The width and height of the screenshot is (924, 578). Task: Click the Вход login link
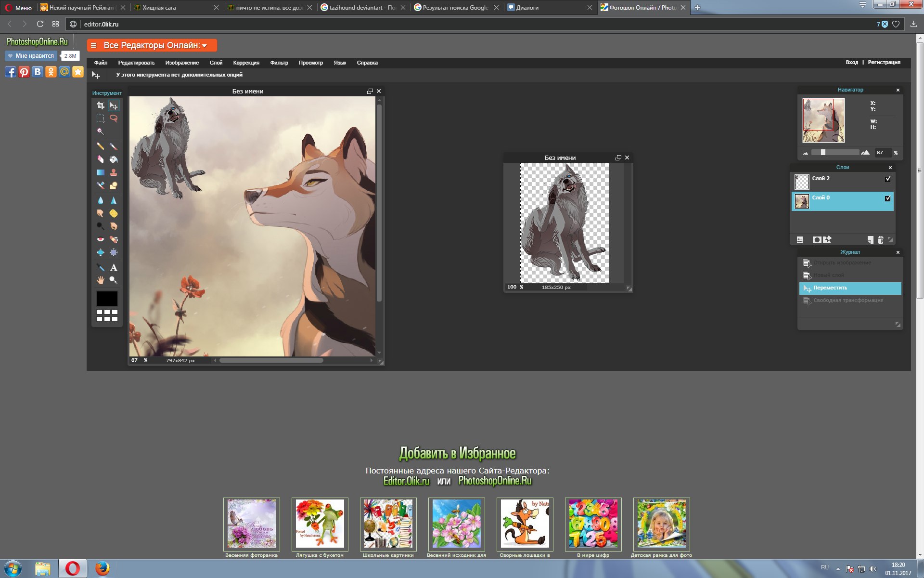(852, 62)
